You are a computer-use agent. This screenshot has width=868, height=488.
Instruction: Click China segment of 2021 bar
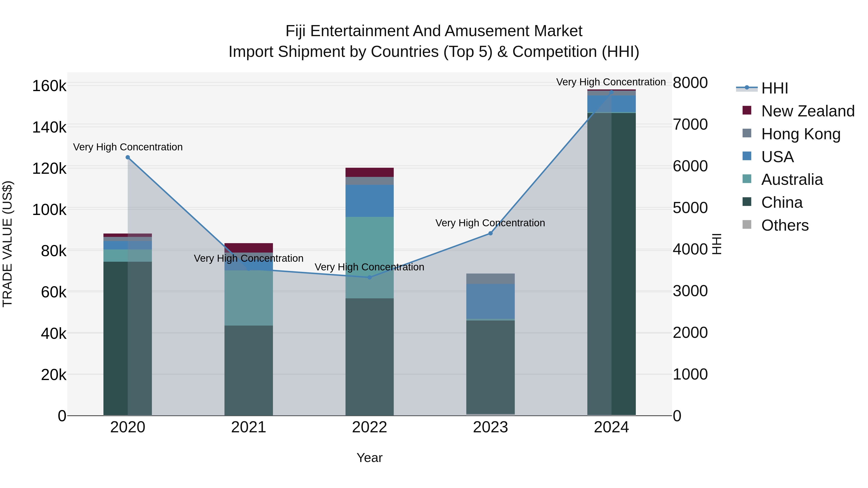pos(249,370)
